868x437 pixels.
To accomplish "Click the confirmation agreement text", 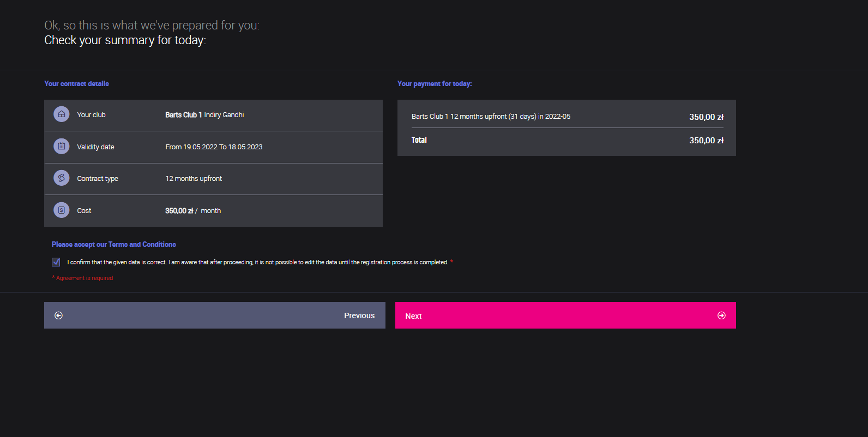I will pos(257,262).
